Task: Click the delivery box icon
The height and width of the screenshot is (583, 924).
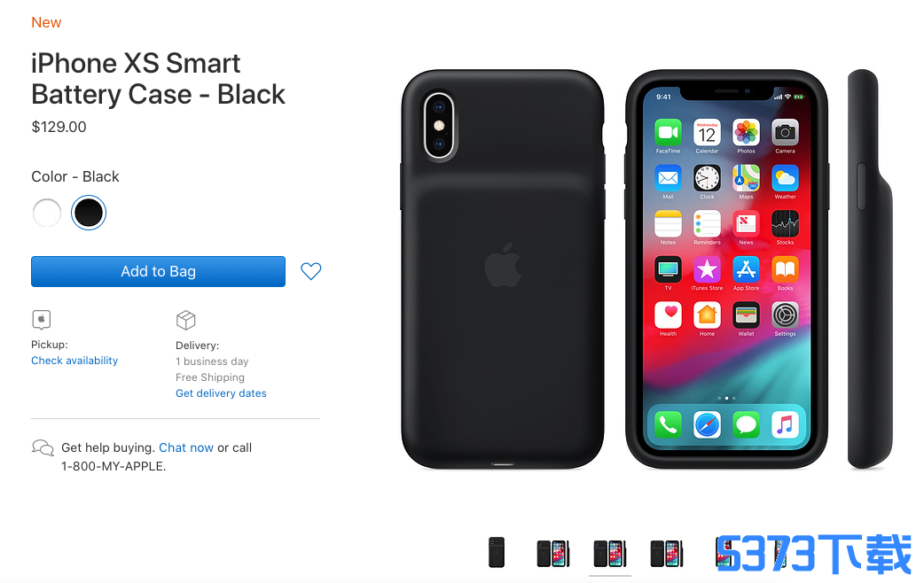Action: [185, 321]
